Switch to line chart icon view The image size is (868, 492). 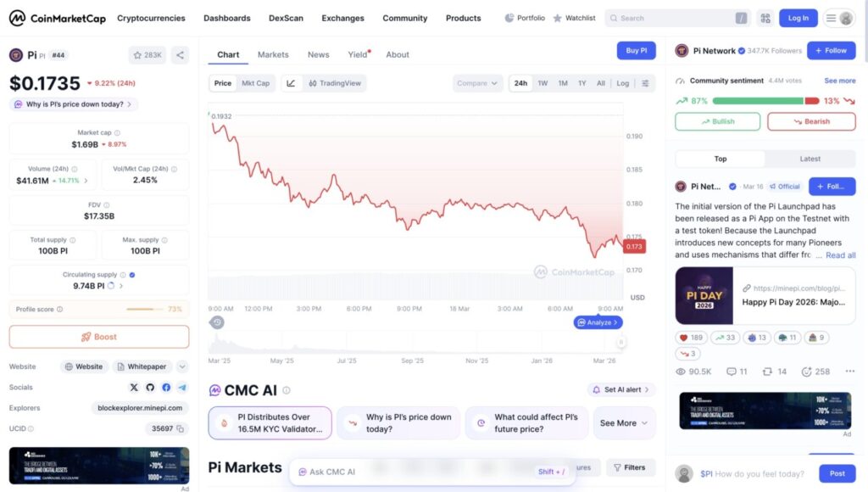pyautogui.click(x=291, y=83)
